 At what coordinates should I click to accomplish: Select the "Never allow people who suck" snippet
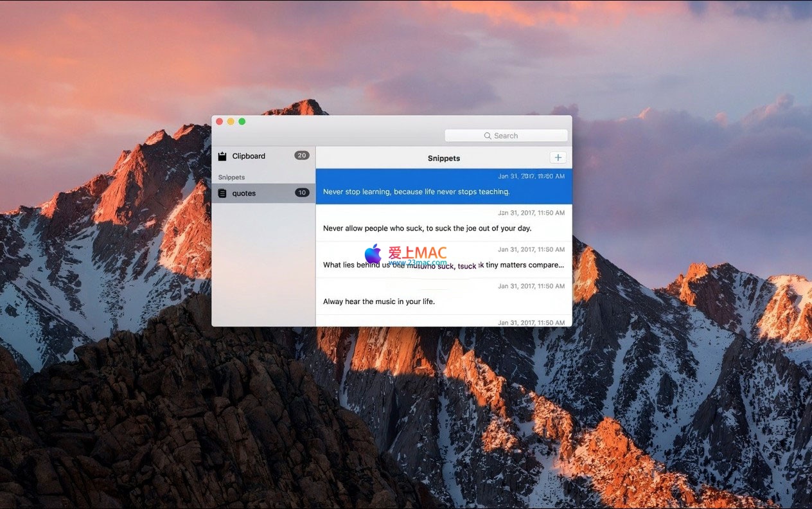click(443, 223)
